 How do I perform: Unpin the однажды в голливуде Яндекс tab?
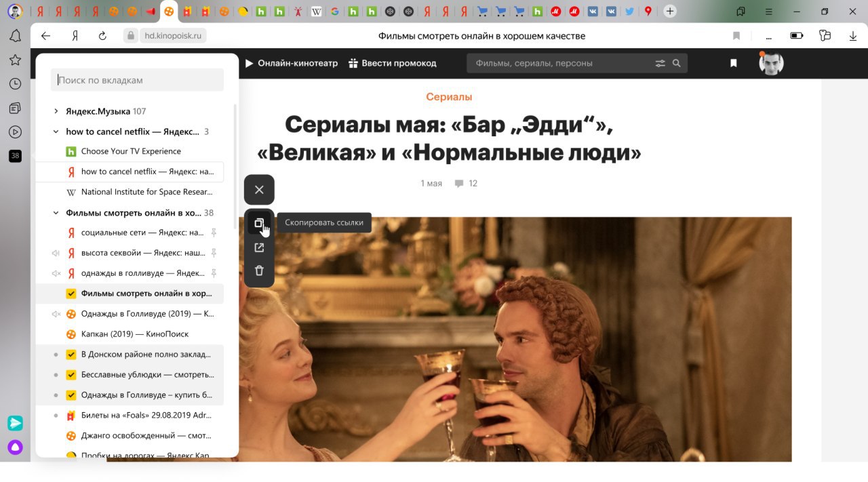[214, 273]
